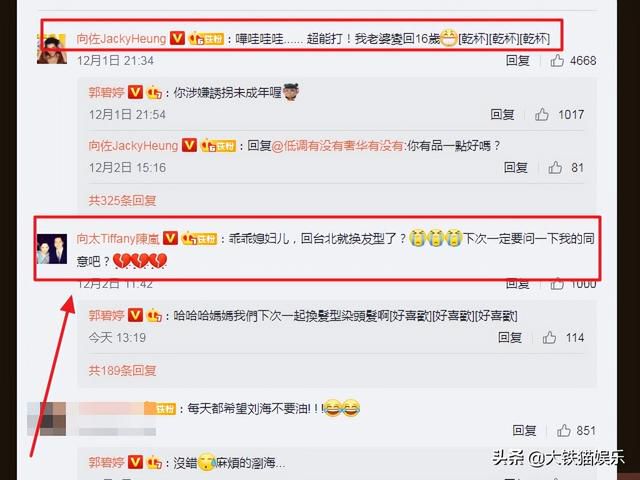Open 向佐JackyHeung's profile from the top comment

pos(121,39)
